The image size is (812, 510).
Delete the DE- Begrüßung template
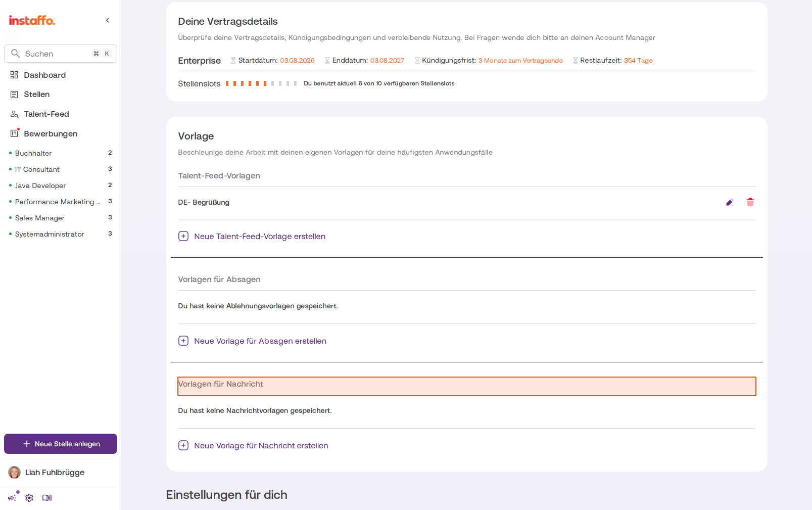click(750, 202)
